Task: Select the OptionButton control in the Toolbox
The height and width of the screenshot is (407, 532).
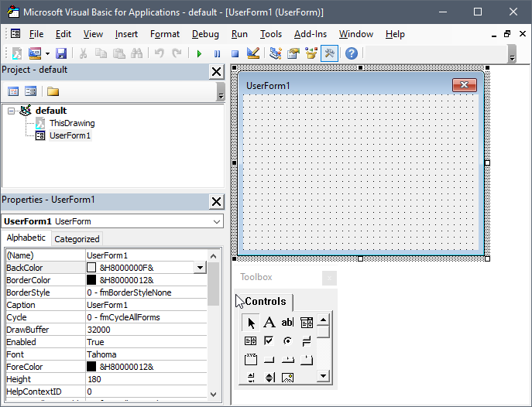Action: (x=287, y=340)
